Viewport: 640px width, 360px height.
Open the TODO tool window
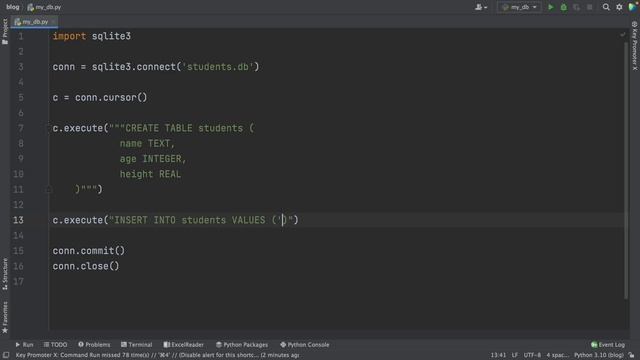point(56,345)
